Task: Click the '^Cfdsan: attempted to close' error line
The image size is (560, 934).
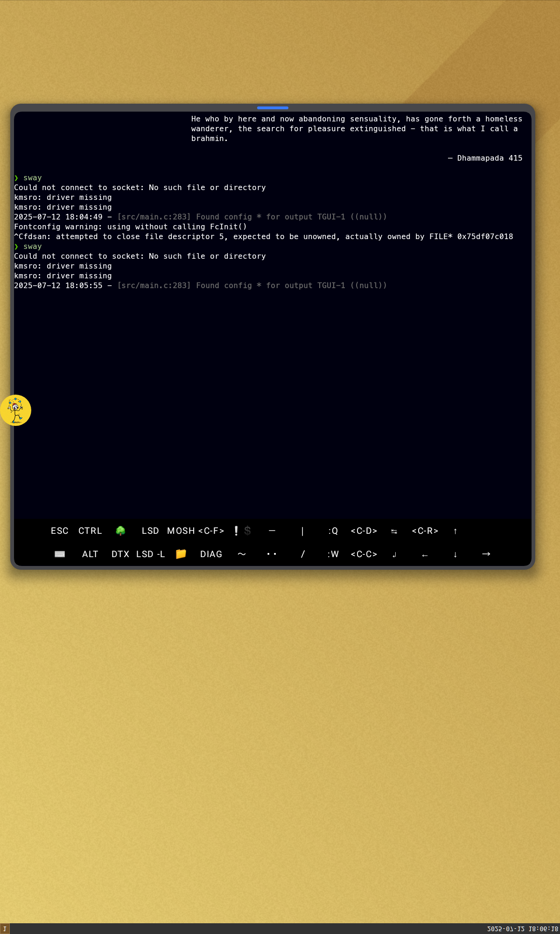Action: [x=264, y=237]
